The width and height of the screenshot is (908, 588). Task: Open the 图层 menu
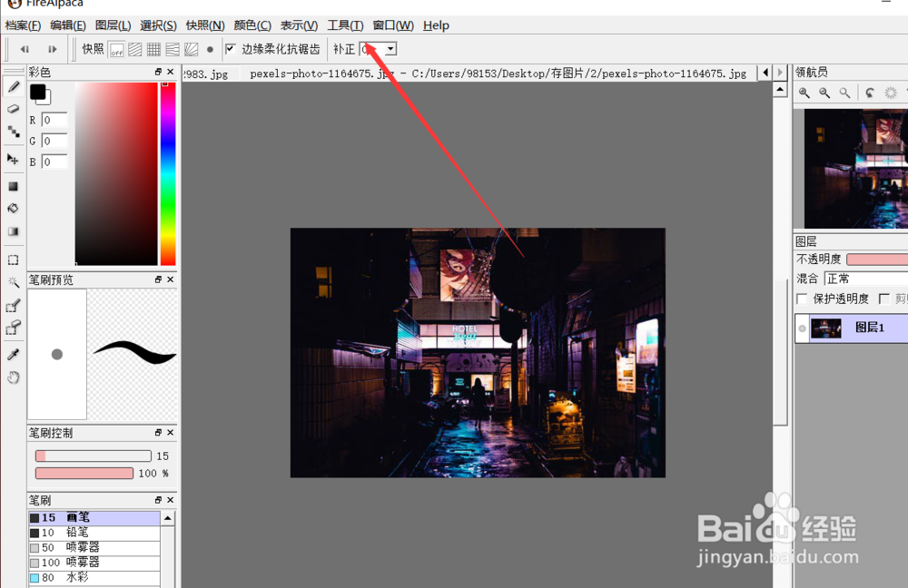tap(113, 25)
